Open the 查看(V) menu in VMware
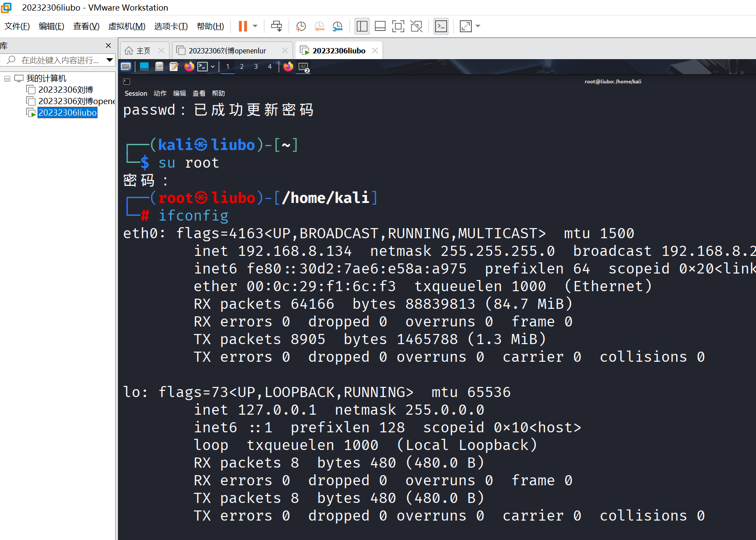Viewport: 756px width, 540px height. 87,26
